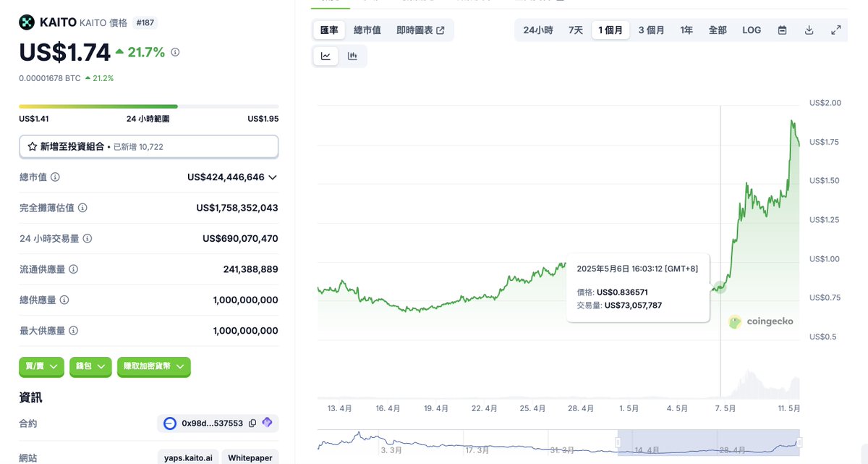Click the left handle of chart range navigator
This screenshot has height=464, width=868.
coord(618,442)
